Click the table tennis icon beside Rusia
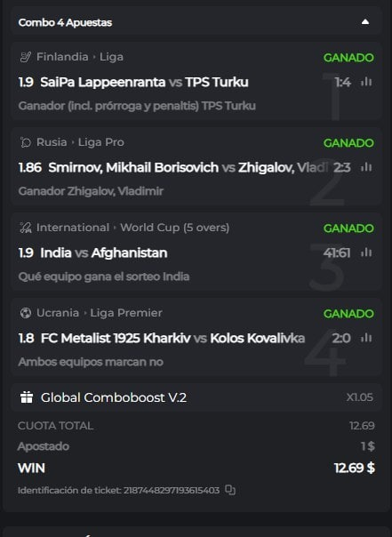Viewport: 392px width, 537px height. tap(26, 142)
